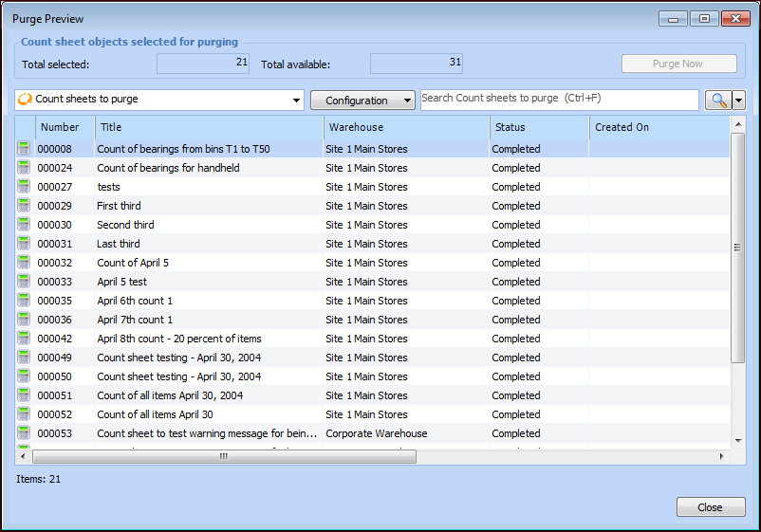Sort by the Title column header
761x532 pixels.
tap(209, 127)
